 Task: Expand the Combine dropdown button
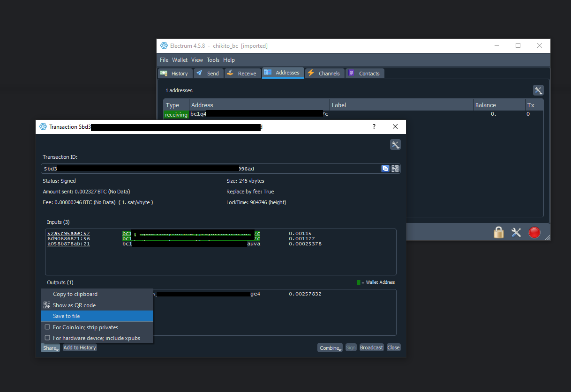[330, 348]
